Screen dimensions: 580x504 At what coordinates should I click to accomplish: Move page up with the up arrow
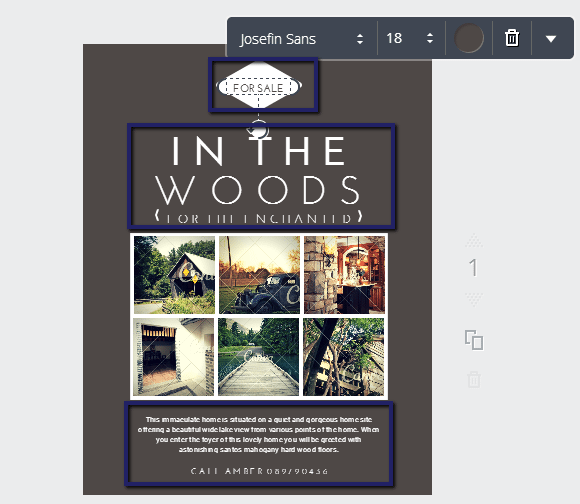coord(474,240)
